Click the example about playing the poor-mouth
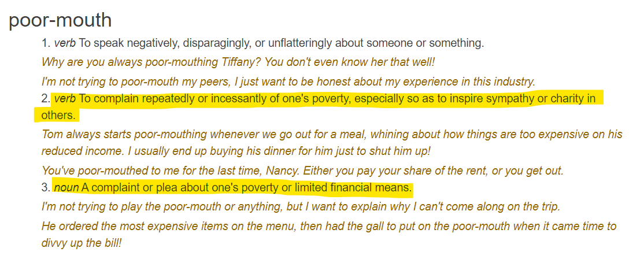This screenshot has height=259, width=644. point(301,206)
